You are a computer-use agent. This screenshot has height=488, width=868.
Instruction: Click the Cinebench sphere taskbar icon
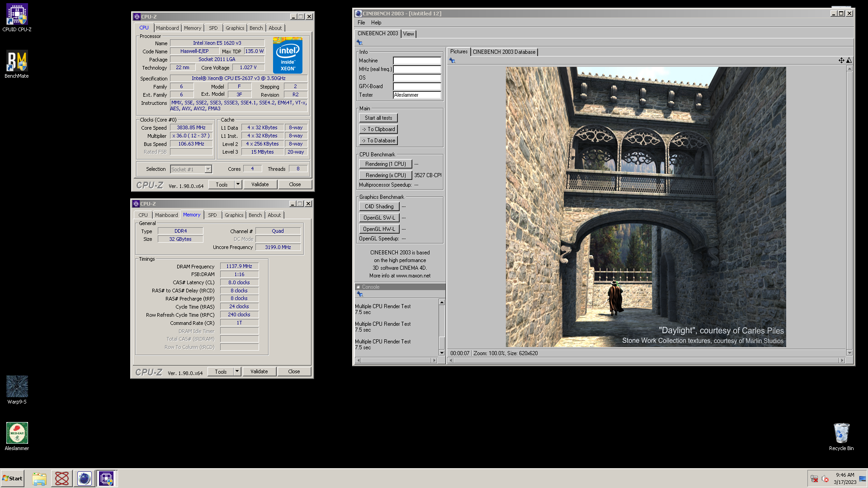click(84, 479)
